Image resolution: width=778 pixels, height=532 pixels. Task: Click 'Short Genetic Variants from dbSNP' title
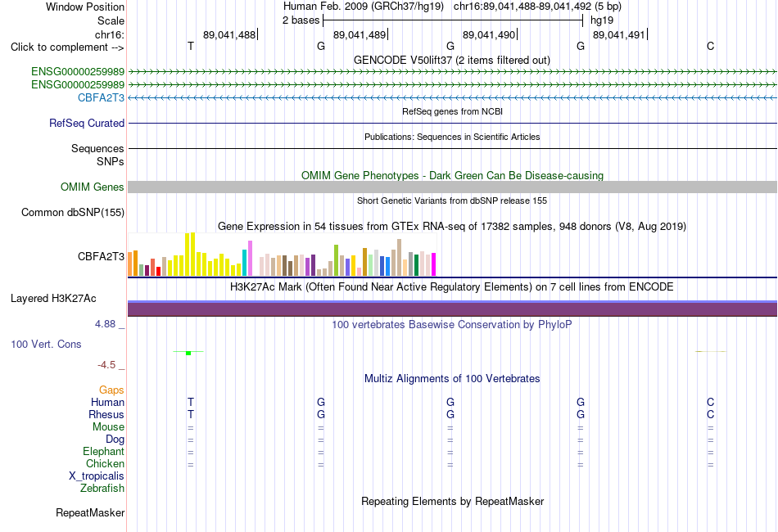tap(452, 201)
